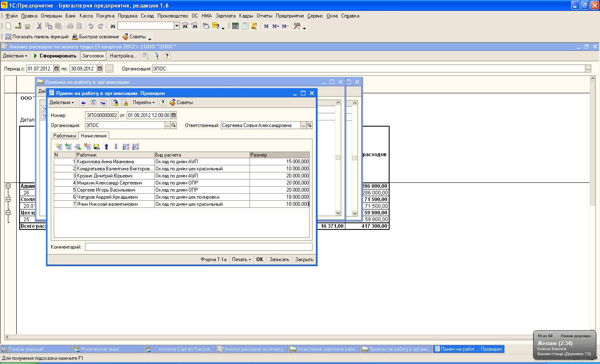Screen dimensions: 600x364
Task: Click the Закрыть button
Action: pyautogui.click(x=304, y=259)
